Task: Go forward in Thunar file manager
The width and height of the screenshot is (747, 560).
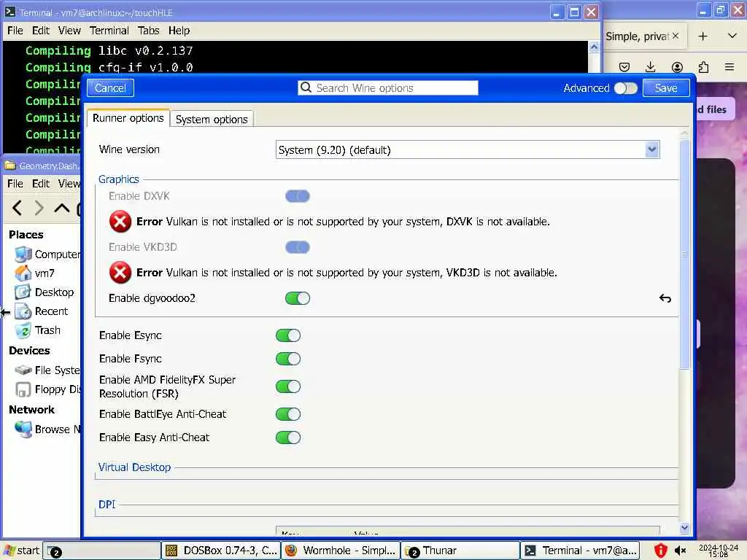Action: 39,208
